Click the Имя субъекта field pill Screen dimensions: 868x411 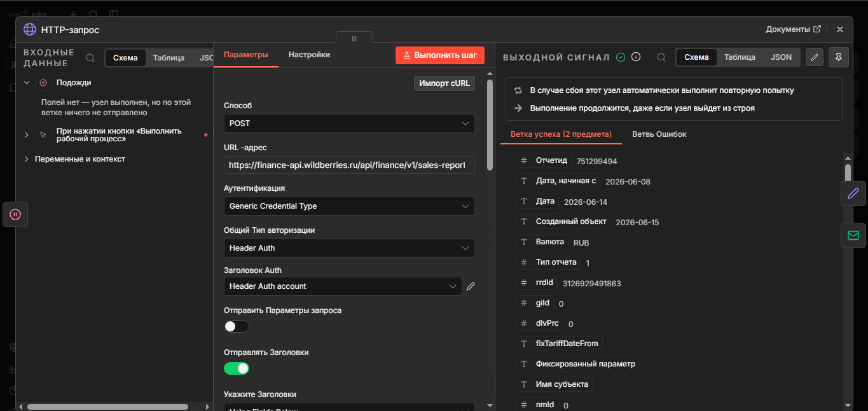pyautogui.click(x=555, y=384)
